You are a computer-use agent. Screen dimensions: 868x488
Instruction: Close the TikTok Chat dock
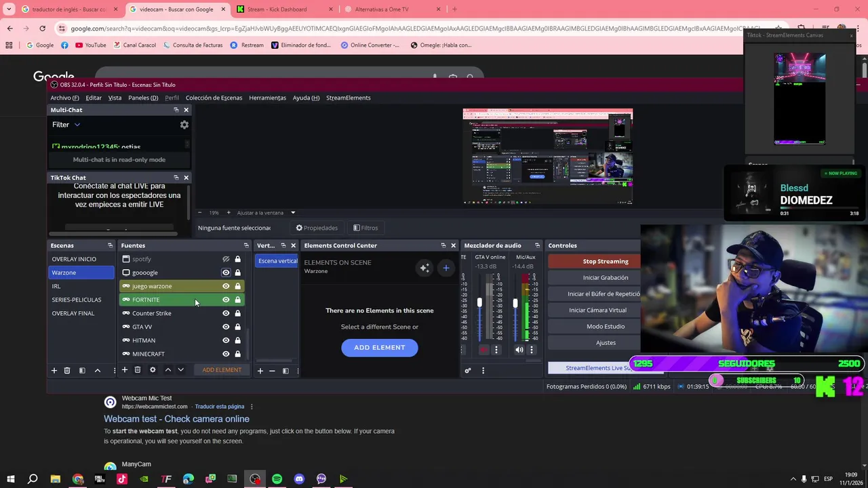click(x=186, y=178)
